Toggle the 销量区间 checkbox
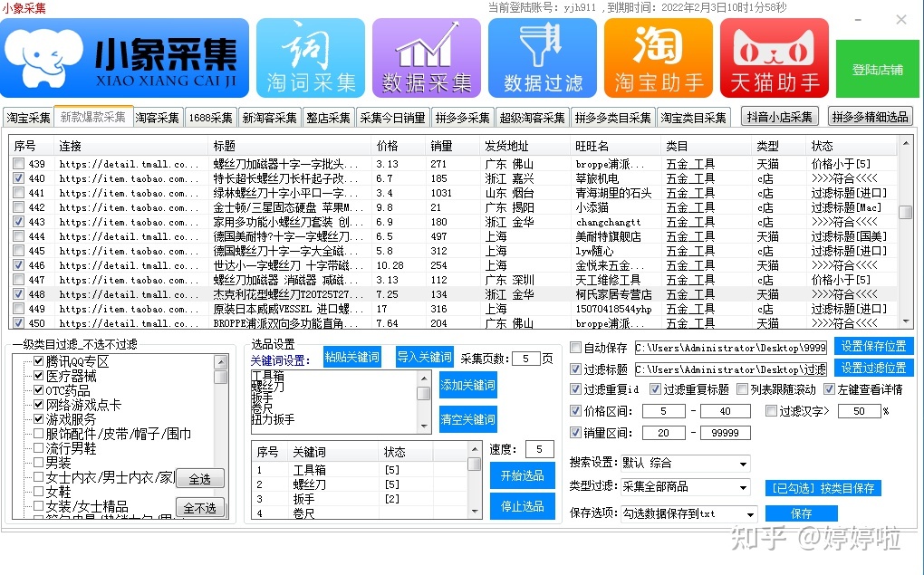 (x=576, y=433)
